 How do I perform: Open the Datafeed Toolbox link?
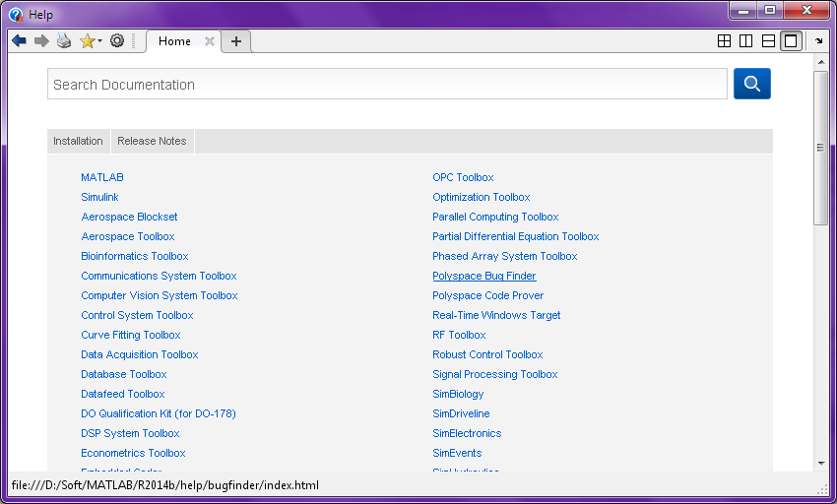(123, 394)
